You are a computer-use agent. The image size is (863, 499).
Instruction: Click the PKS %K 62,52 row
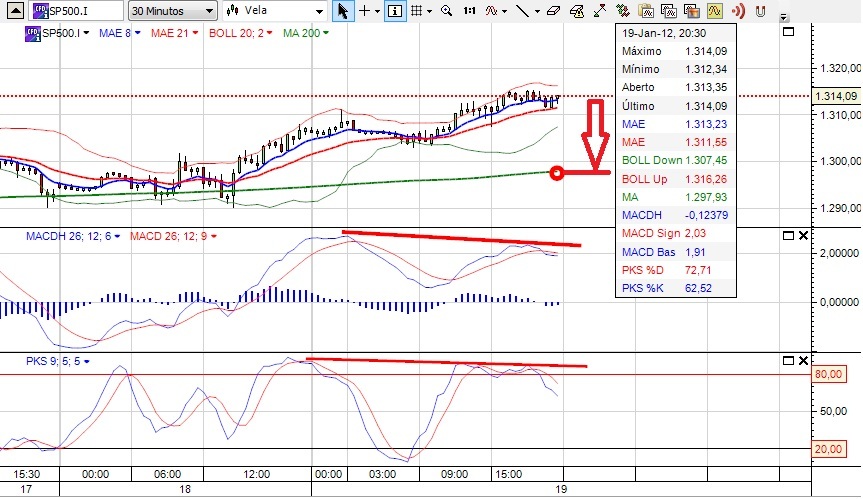coord(675,288)
